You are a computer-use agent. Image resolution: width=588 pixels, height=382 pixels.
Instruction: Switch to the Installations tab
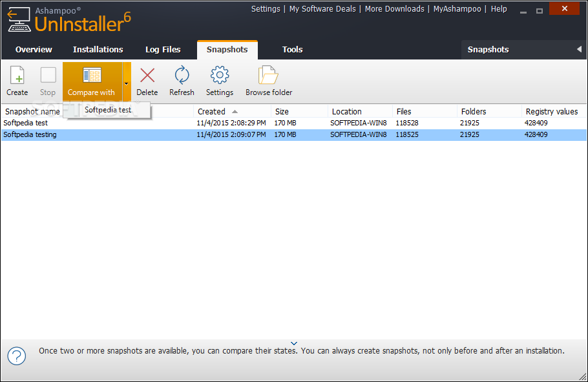[98, 50]
